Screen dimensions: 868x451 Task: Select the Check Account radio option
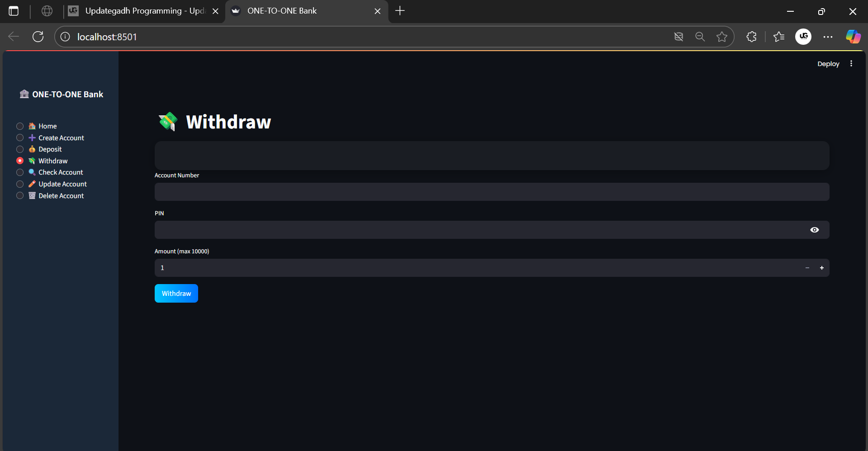tap(20, 172)
